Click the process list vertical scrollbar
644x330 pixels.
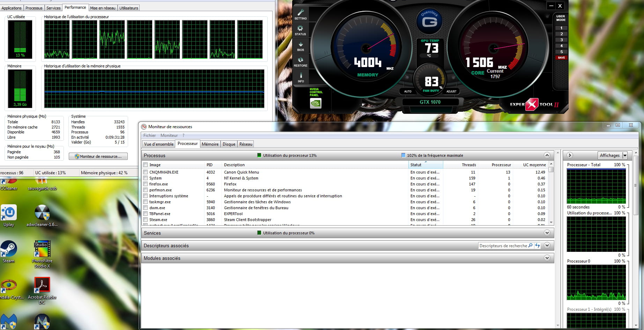click(551, 193)
